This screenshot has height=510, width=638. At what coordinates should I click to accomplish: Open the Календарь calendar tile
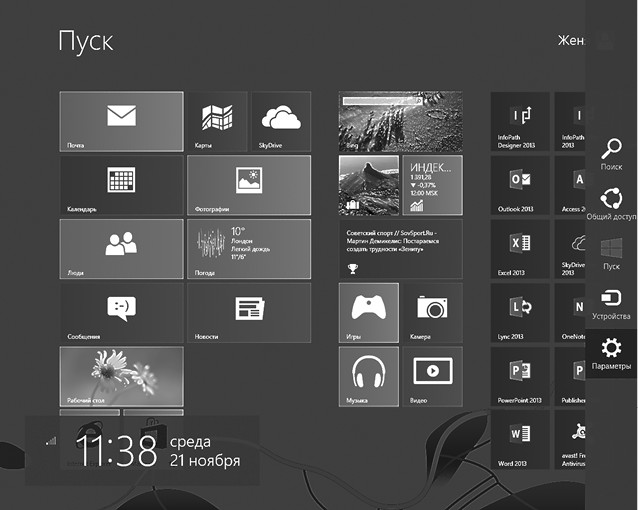[x=121, y=184]
